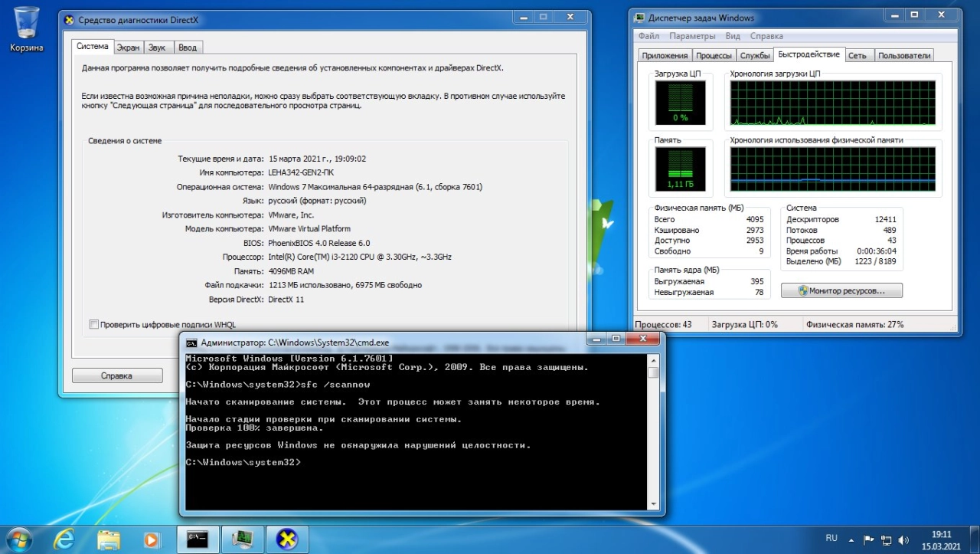The height and width of the screenshot is (554, 980).
Task: Switch to the Приложения tab
Action: click(x=665, y=55)
